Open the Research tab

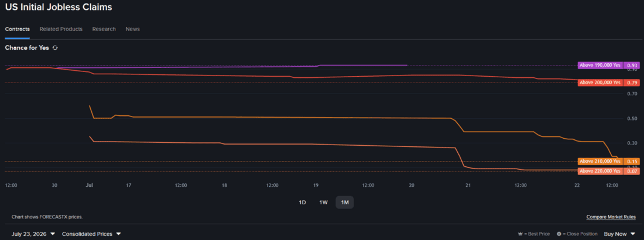[x=104, y=29]
